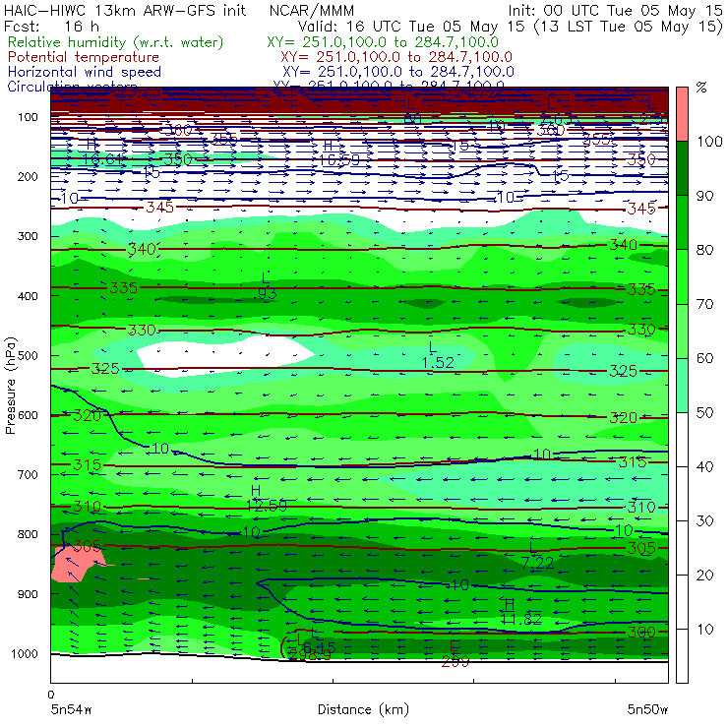Image resolution: width=728 pixels, height=728 pixels.
Task: Click the 'H 11.82' maximum marker near 930 hPa
Action: click(x=521, y=612)
